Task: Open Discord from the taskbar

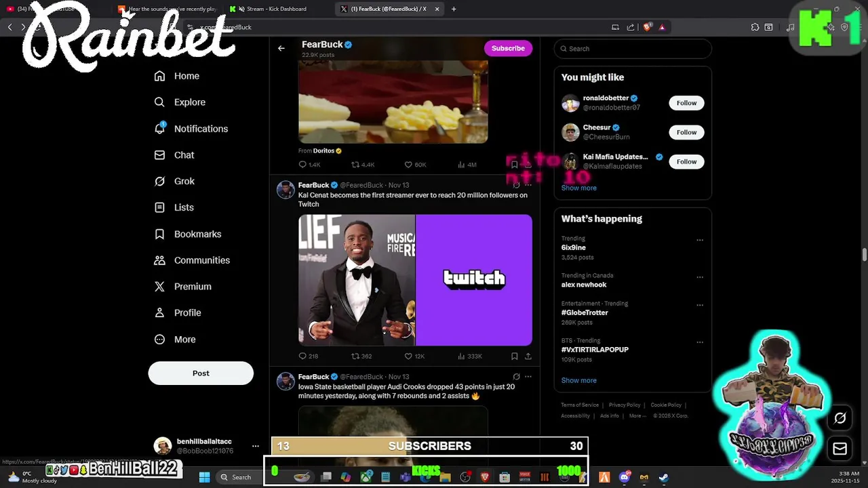Action: click(x=625, y=477)
